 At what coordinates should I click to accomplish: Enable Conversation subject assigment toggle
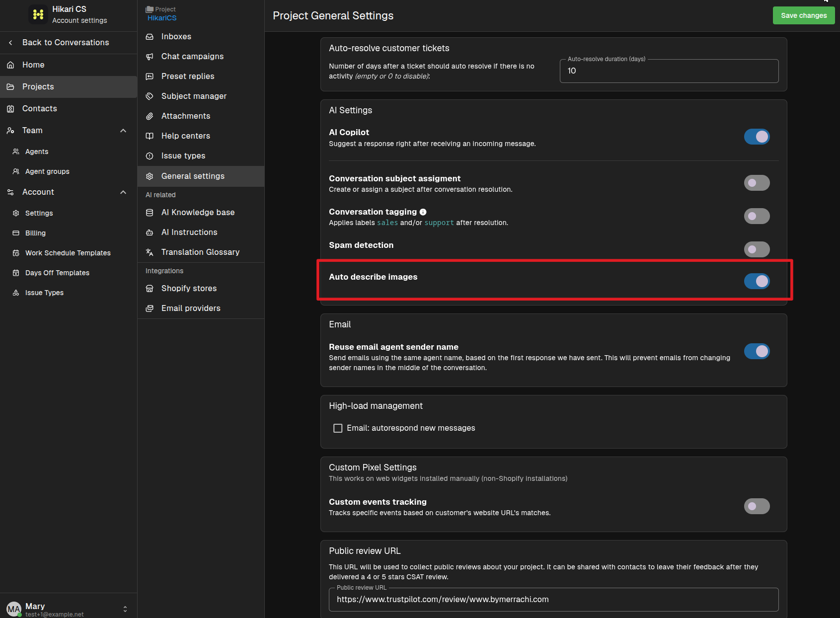[x=757, y=183]
